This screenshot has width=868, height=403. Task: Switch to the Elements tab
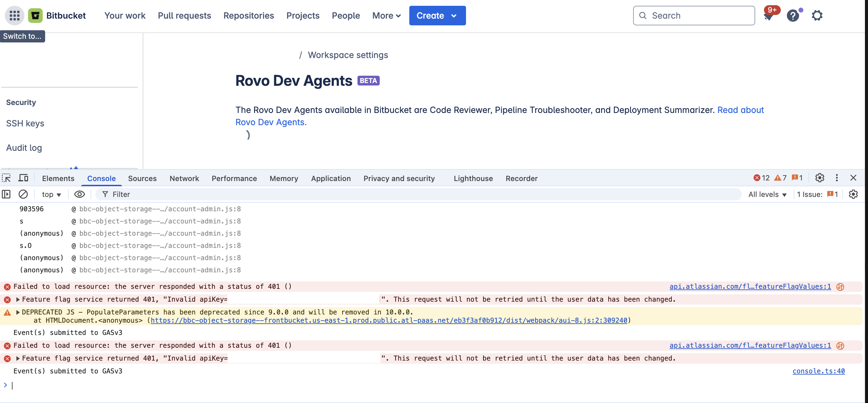click(58, 178)
